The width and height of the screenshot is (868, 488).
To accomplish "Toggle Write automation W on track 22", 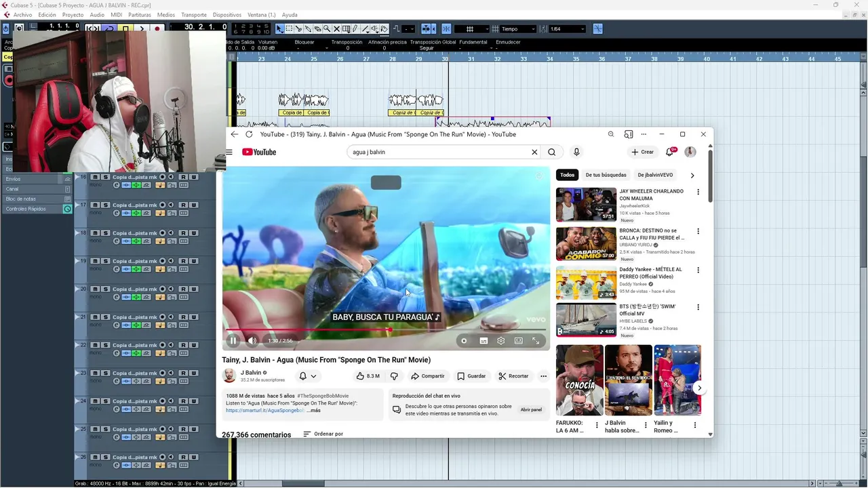I will point(194,345).
